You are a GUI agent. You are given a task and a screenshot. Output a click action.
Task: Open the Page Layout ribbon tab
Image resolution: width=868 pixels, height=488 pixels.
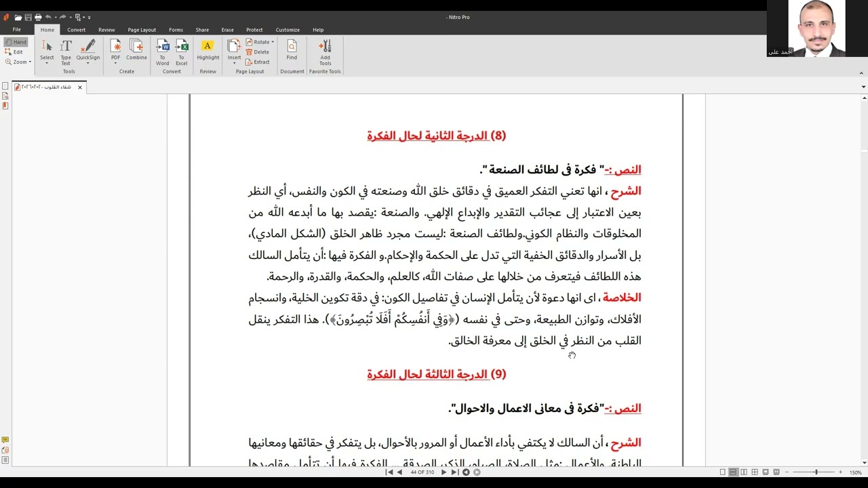[x=142, y=30]
